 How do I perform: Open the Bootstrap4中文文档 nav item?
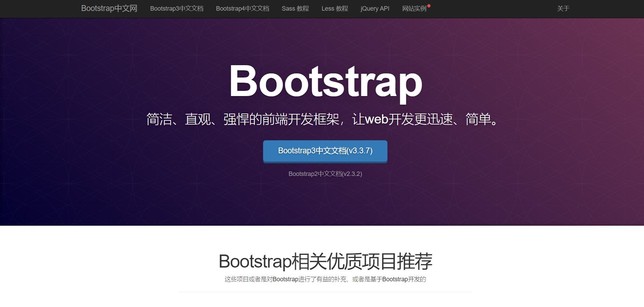243,9
